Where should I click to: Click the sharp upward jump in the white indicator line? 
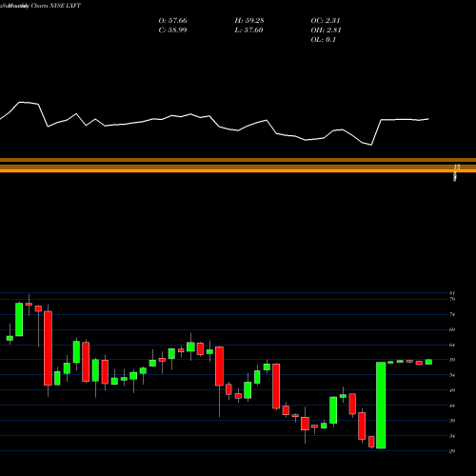[x=376, y=132]
